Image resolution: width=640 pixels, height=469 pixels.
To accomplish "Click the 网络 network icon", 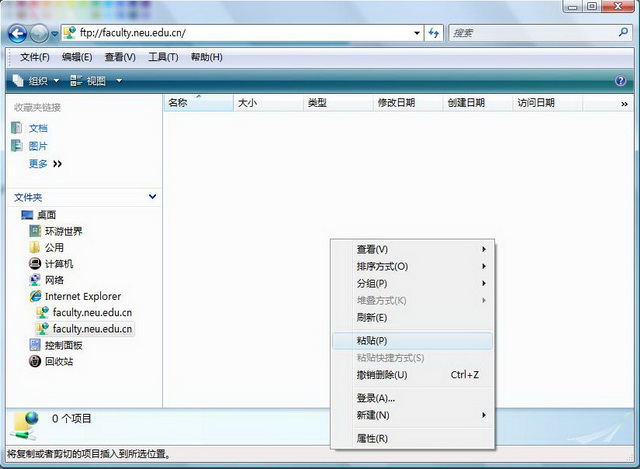I will tap(35, 280).
